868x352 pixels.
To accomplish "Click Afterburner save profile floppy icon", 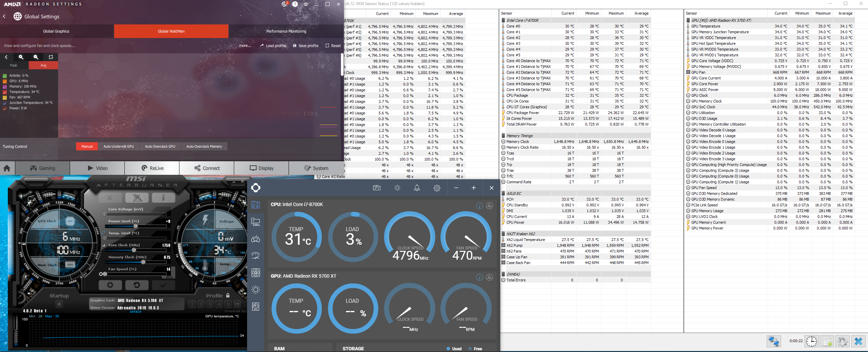I will (237, 304).
